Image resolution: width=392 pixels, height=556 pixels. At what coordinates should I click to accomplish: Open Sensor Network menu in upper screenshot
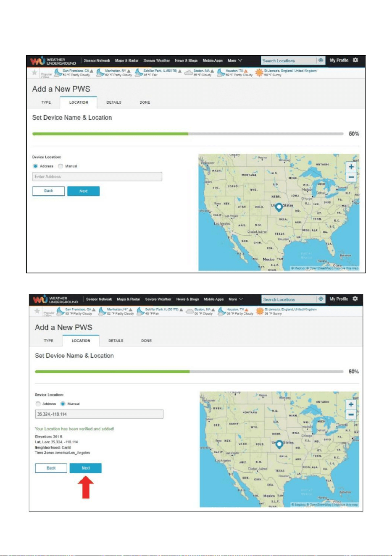97,60
